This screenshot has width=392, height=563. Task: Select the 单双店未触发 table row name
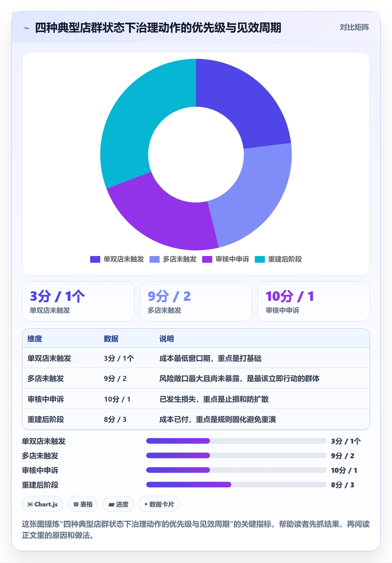pyautogui.click(x=49, y=359)
